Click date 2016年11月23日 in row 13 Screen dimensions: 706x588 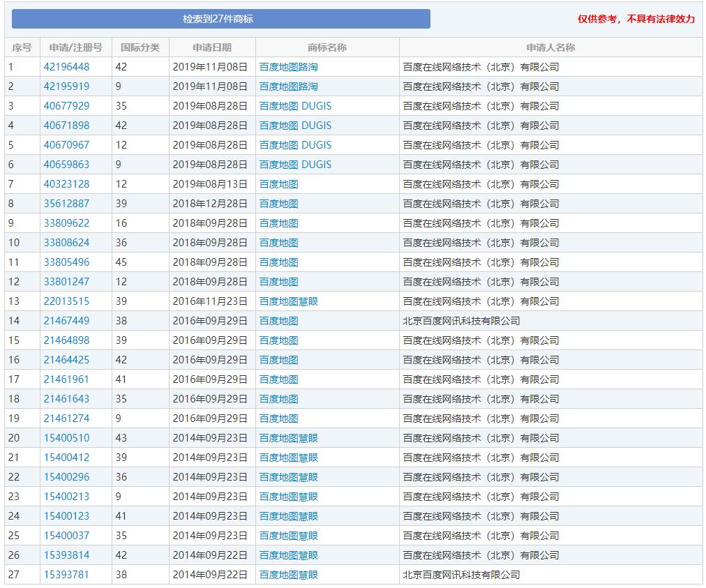pyautogui.click(x=210, y=301)
